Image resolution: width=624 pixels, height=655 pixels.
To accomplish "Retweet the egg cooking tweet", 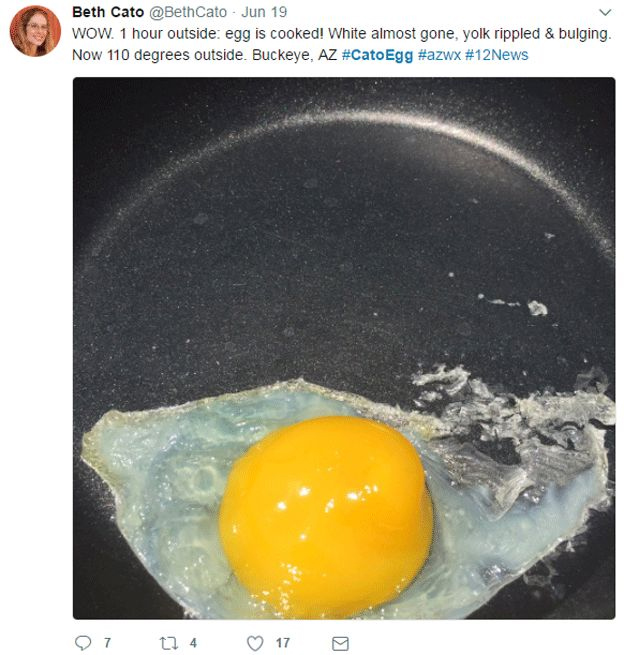I will pos(169,643).
